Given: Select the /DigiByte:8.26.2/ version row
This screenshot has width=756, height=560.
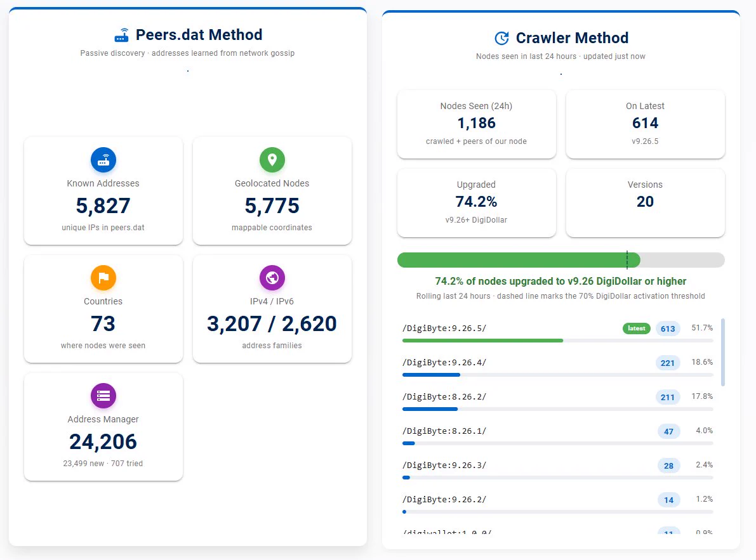Looking at the screenshot, I should click(558, 400).
